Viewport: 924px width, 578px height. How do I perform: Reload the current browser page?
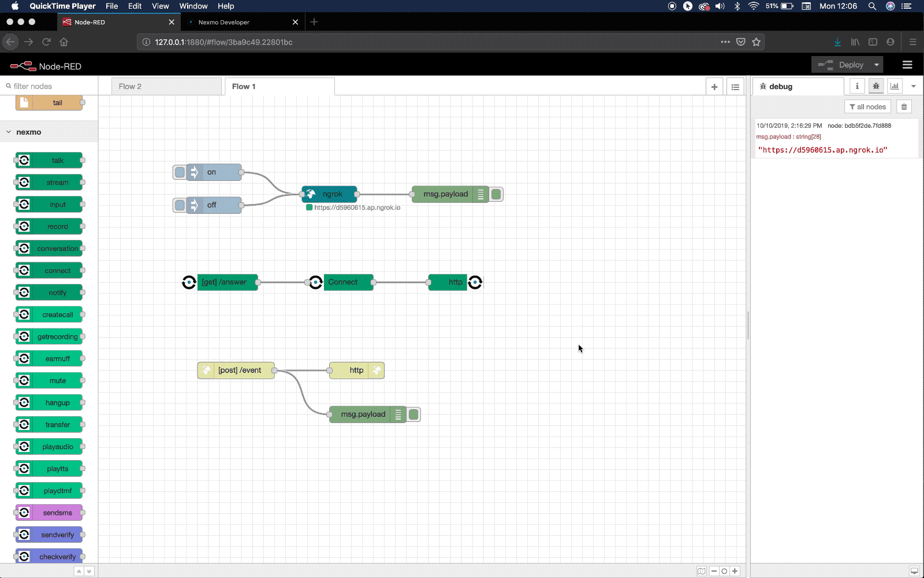pyautogui.click(x=46, y=42)
